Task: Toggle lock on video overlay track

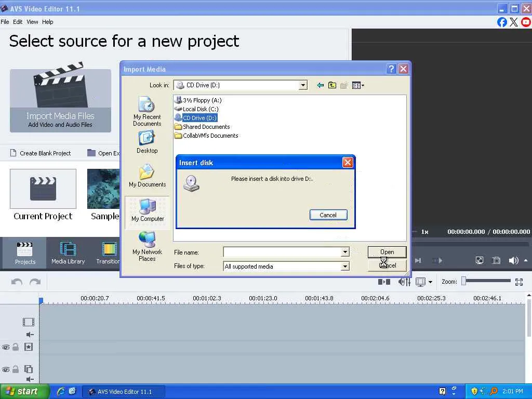Action: tap(16, 347)
